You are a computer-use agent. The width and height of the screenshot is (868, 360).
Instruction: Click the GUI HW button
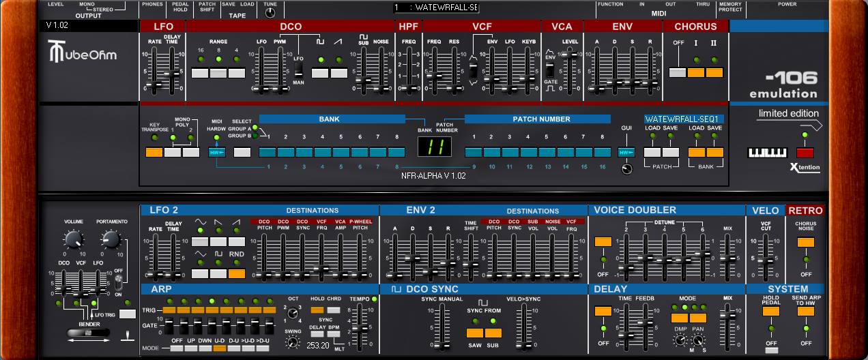point(626,152)
